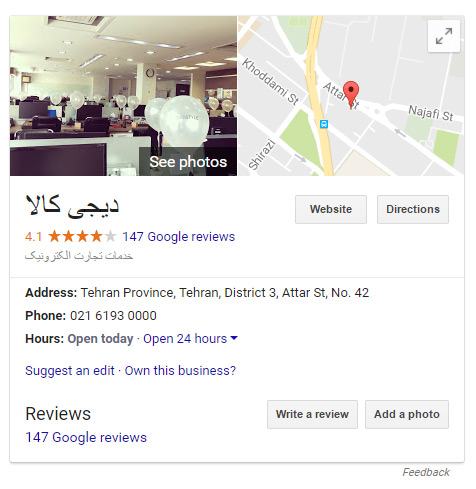Open the office photo thumbnail
The image size is (476, 489).
(x=123, y=96)
